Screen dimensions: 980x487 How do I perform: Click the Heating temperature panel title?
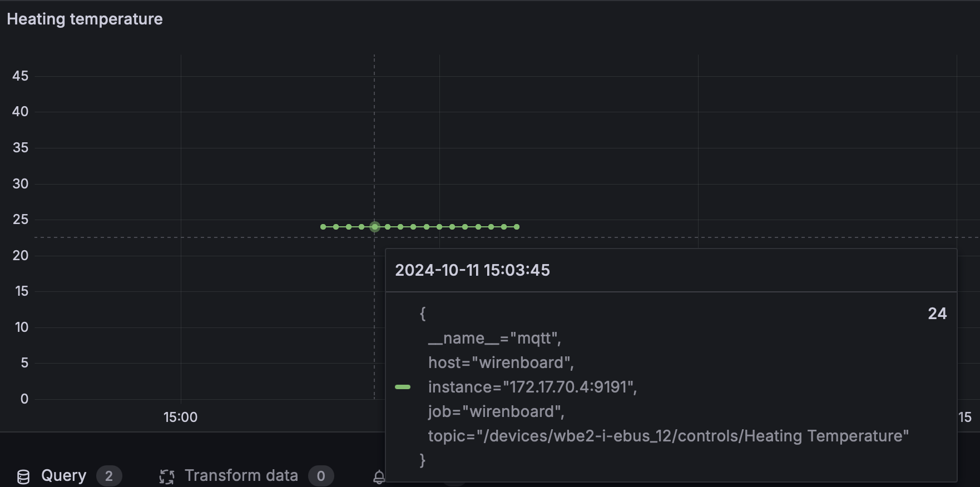85,19
